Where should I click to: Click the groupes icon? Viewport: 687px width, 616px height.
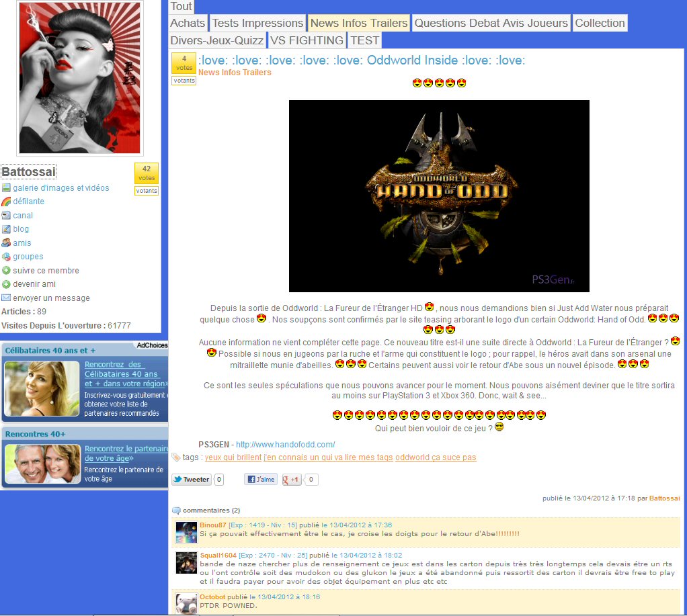6,257
